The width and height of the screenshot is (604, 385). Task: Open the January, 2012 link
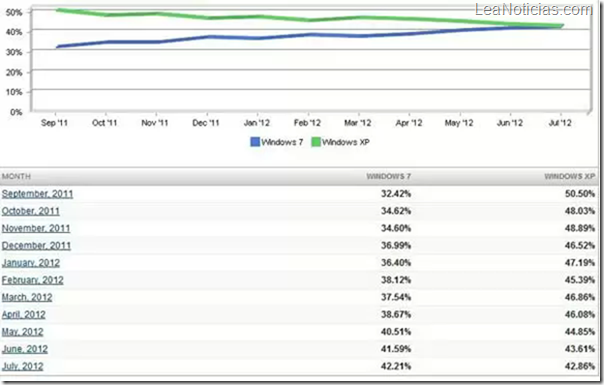coord(31,263)
